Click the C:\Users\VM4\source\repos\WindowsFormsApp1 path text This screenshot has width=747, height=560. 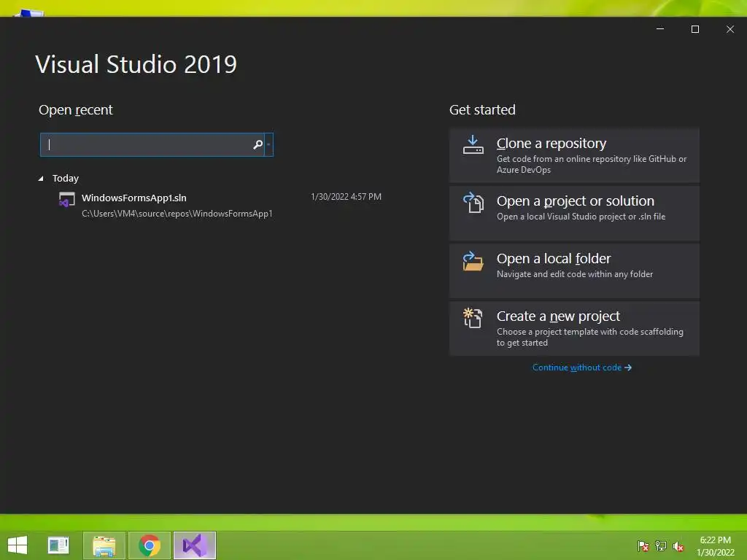click(177, 214)
